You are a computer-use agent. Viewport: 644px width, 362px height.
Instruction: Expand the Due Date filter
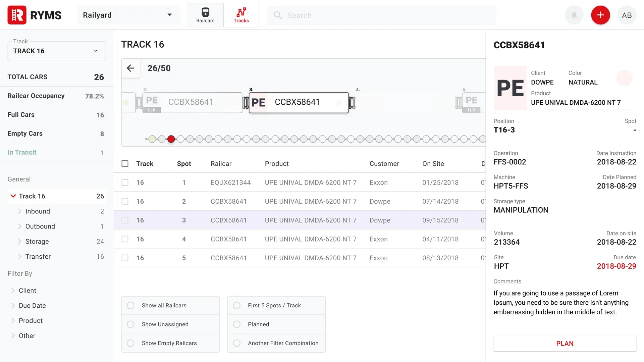(x=13, y=306)
